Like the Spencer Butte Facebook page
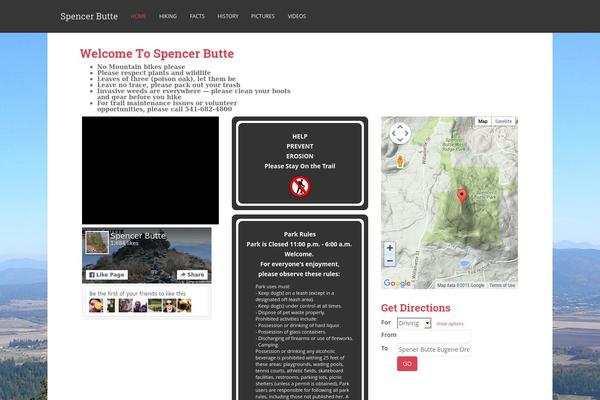The width and height of the screenshot is (600, 400). pyautogui.click(x=107, y=274)
